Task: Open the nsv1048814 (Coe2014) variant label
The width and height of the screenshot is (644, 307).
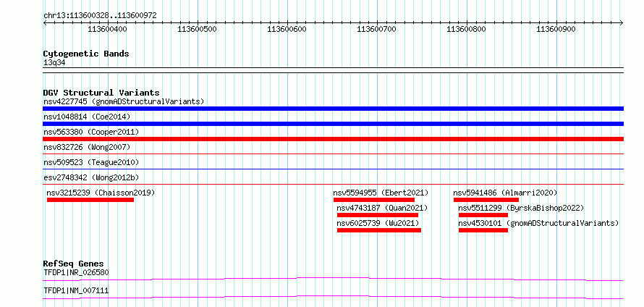Action: tap(87, 117)
